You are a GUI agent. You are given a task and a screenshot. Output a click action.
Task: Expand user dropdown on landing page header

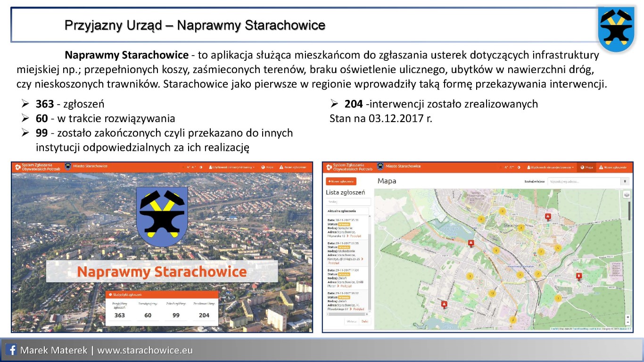pyautogui.click(x=232, y=167)
